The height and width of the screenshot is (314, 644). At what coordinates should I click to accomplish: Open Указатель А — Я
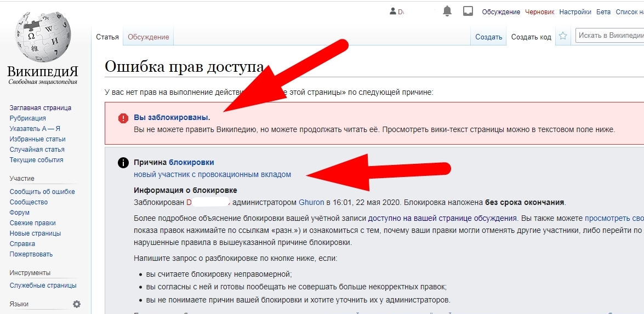(35, 128)
